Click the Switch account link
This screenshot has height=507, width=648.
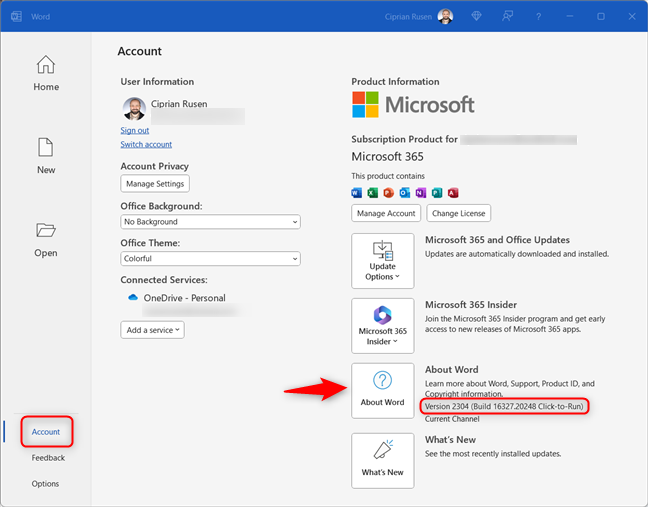coord(146,144)
